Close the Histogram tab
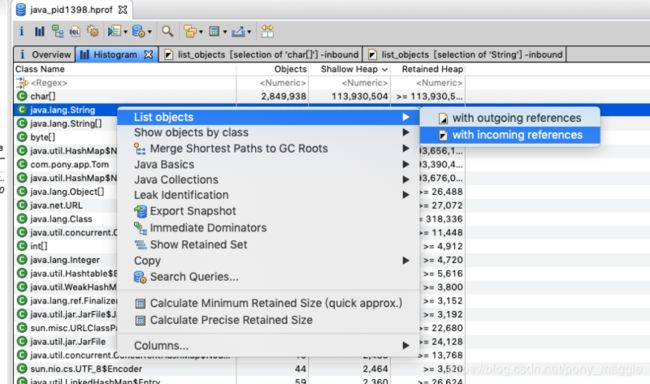This screenshot has width=650, height=384. [x=148, y=54]
